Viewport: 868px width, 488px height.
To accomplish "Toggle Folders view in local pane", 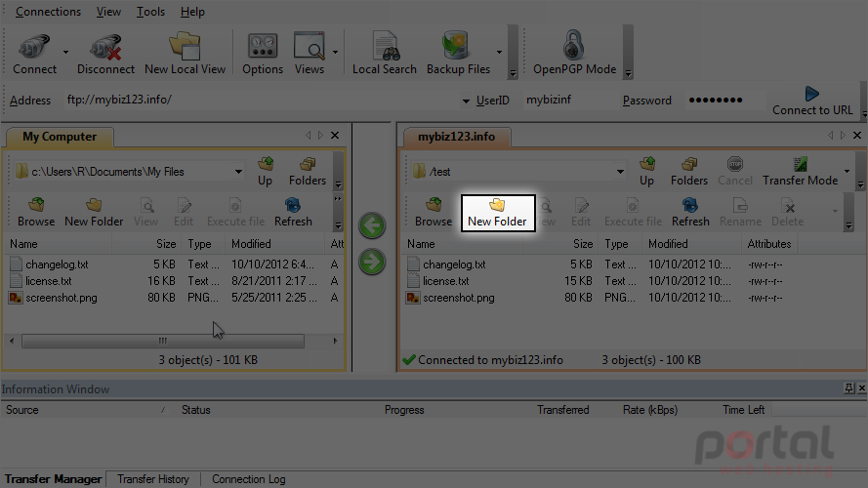I will point(308,172).
